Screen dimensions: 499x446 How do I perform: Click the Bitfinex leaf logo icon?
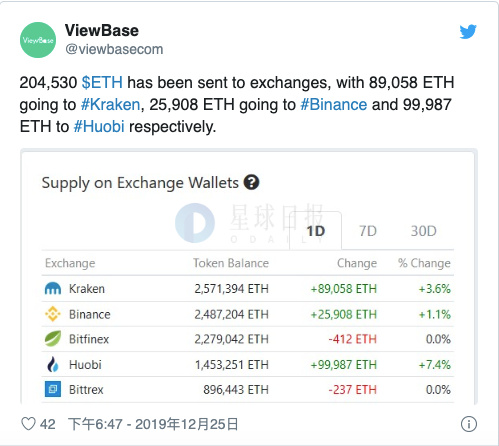pyautogui.click(x=53, y=339)
